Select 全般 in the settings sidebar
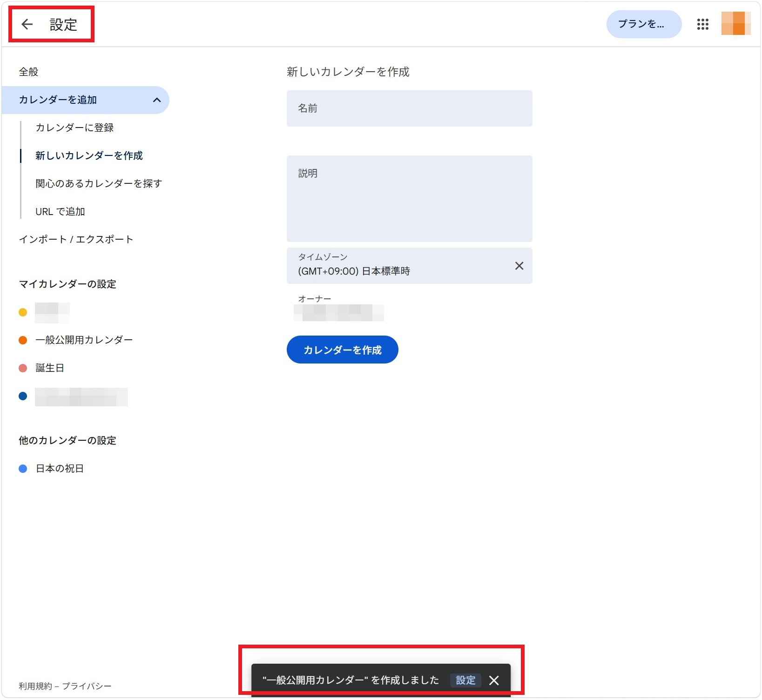The image size is (762, 700). pos(28,72)
